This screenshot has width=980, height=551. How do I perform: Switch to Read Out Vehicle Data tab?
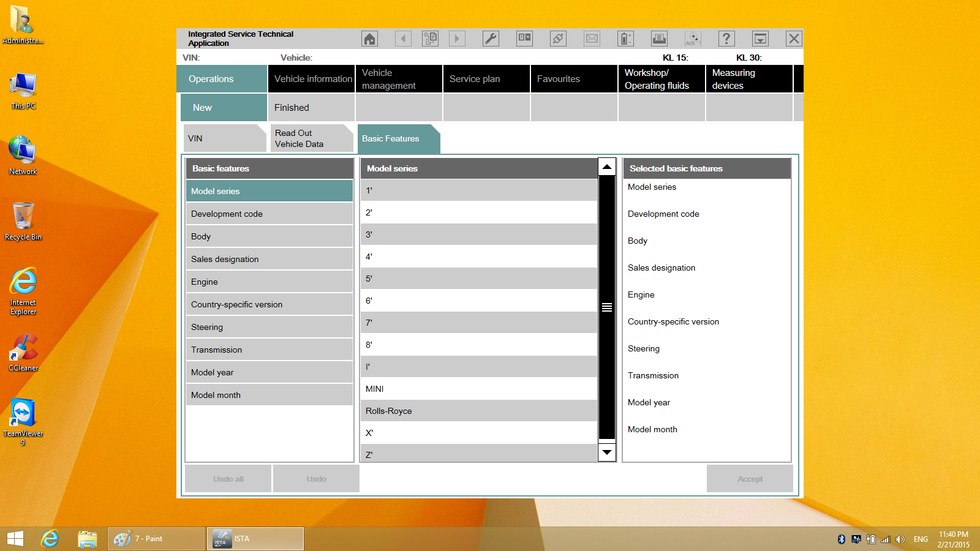312,138
